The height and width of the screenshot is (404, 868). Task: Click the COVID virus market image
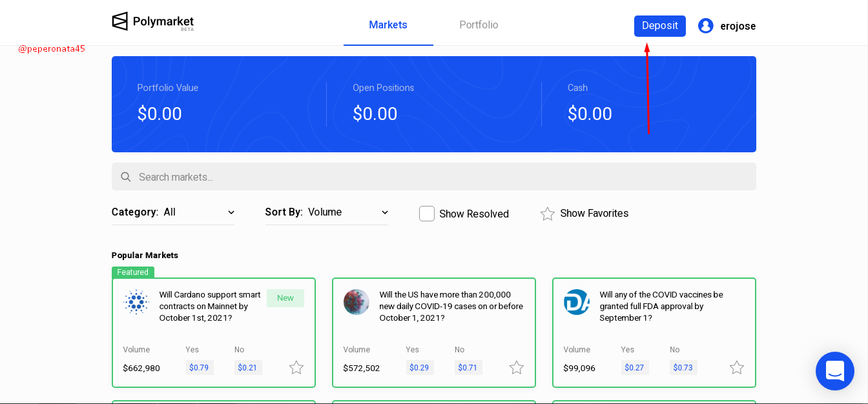pyautogui.click(x=356, y=302)
